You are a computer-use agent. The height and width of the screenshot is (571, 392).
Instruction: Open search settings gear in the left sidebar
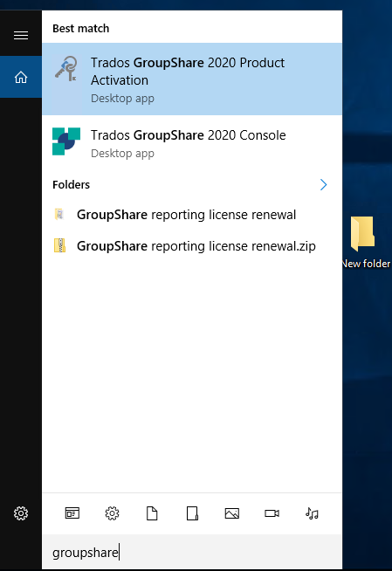tap(21, 513)
